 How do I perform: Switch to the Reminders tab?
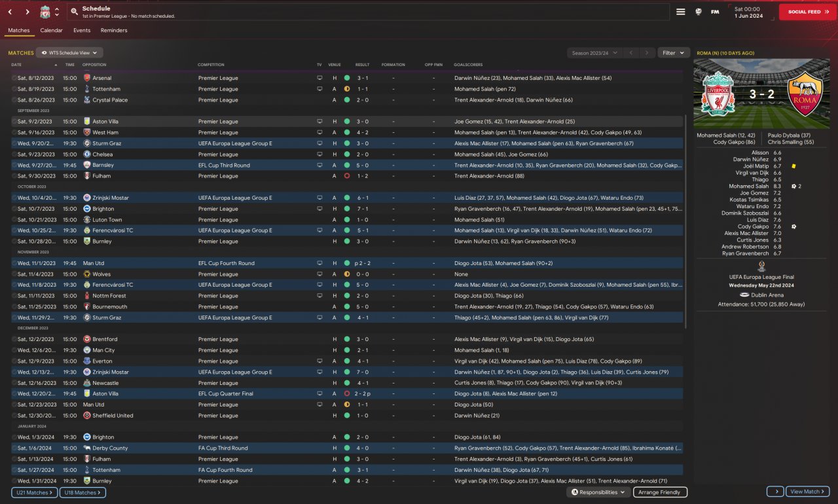point(114,31)
